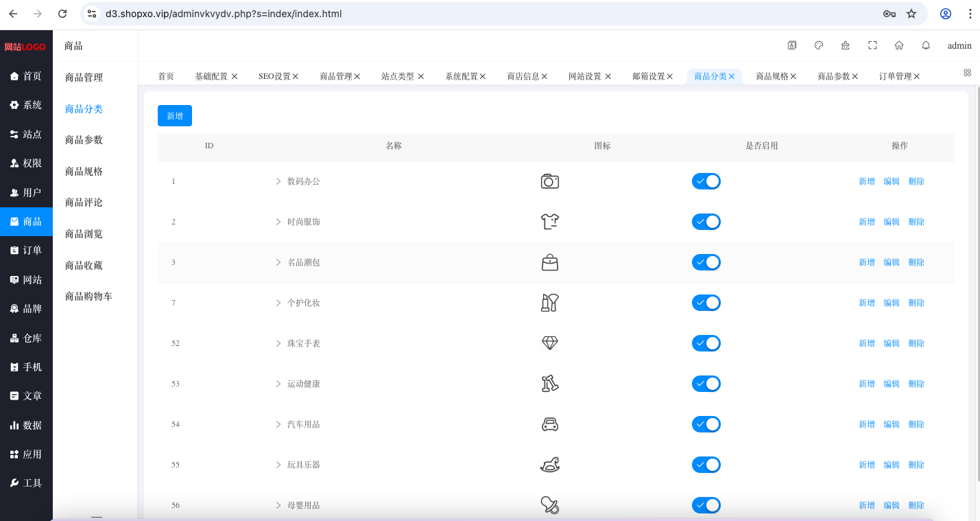This screenshot has height=521, width=980.
Task: Expand the 个护化妆 subcategories
Action: 278,303
